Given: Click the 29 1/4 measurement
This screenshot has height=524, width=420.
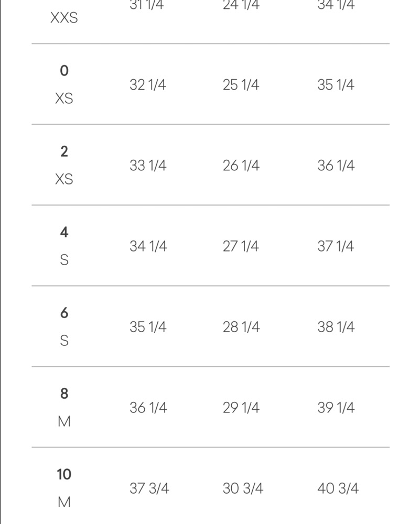Looking at the screenshot, I should pyautogui.click(x=241, y=408).
